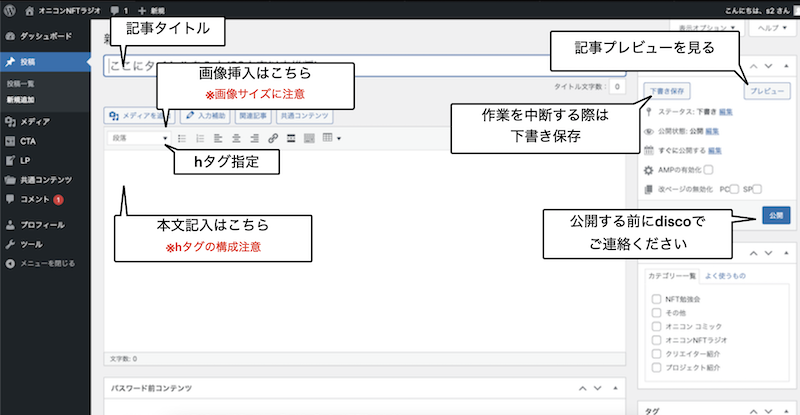Open the WordPress logo menu
Screen dimensions: 800x415
coord(9,10)
